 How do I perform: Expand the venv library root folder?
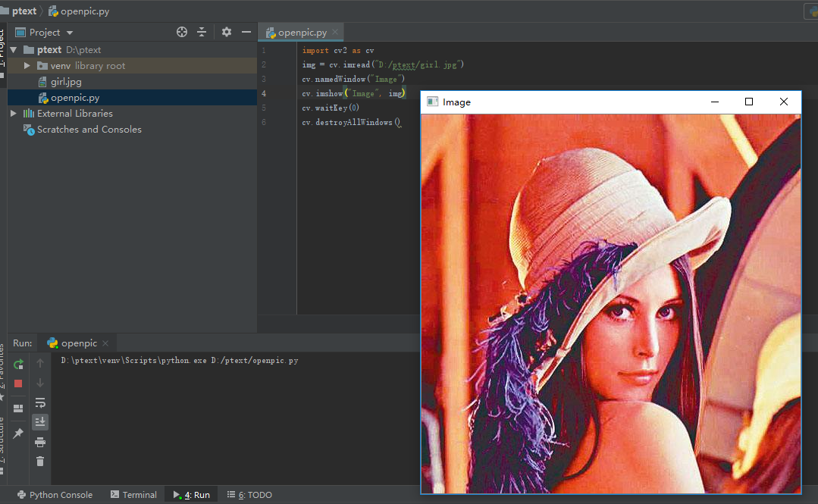(x=27, y=65)
